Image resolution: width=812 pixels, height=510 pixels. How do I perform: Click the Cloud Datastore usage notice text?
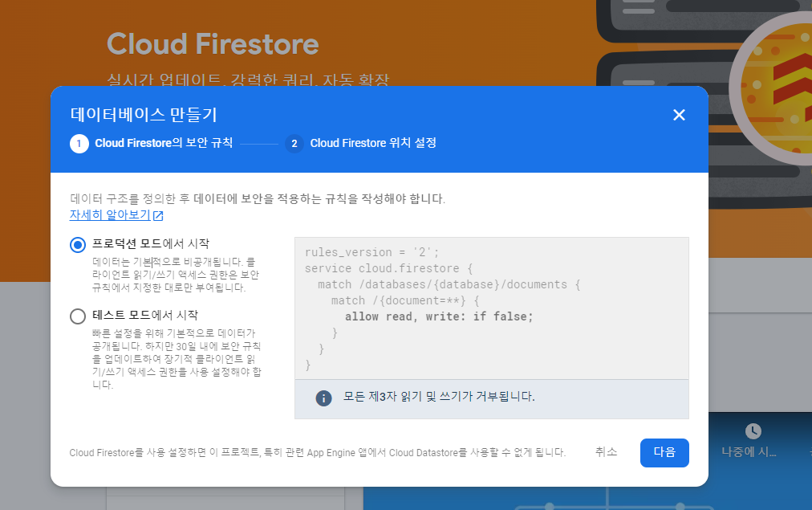[318, 452]
